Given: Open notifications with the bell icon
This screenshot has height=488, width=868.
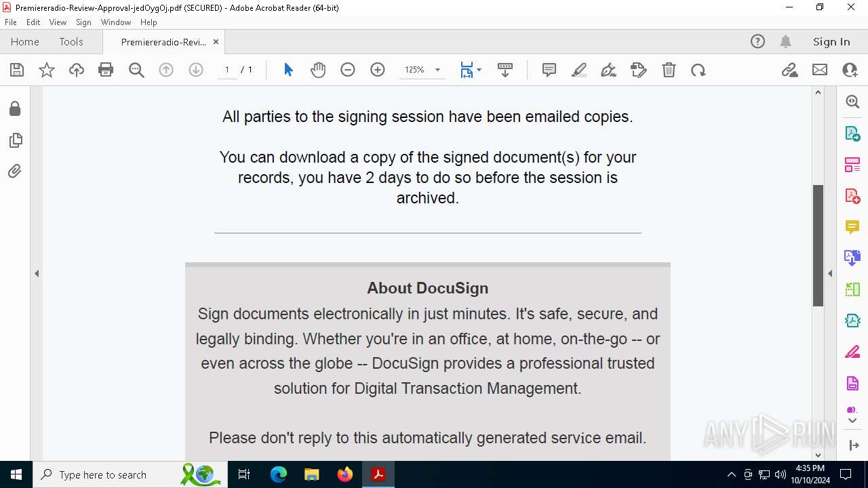Looking at the screenshot, I should [x=785, y=42].
